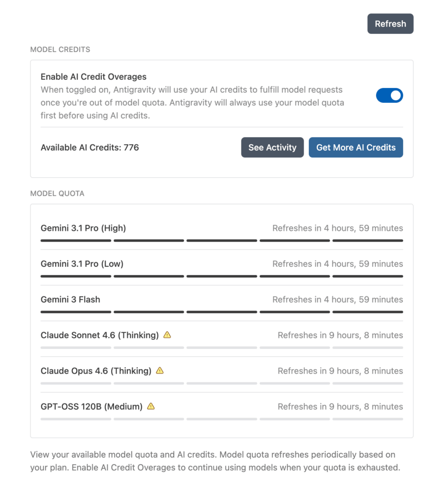Click the MODEL QUOTA section heading
Image resolution: width=448 pixels, height=504 pixels.
coord(57,193)
